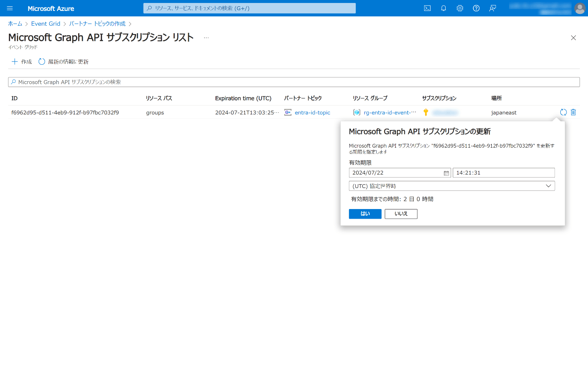Click the delete trash icon in row
The image size is (588, 368).
click(x=573, y=112)
